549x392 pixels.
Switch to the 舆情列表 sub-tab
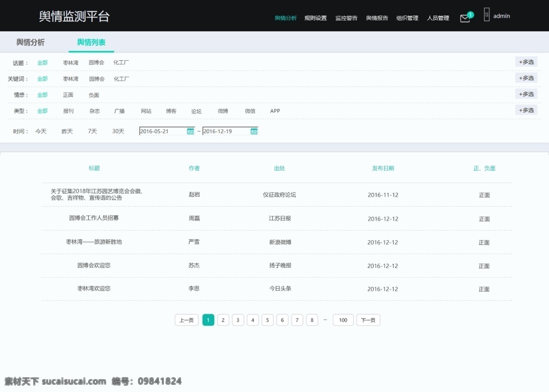click(91, 43)
